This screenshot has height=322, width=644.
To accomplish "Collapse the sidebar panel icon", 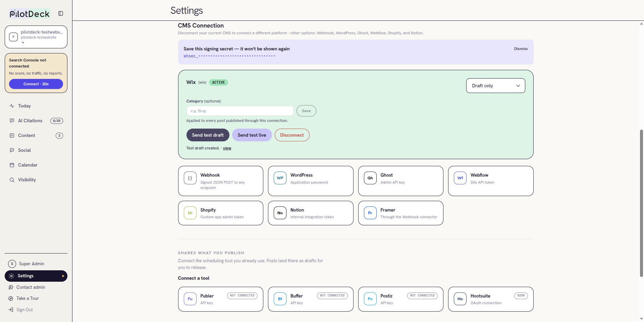I will pos(61,13).
